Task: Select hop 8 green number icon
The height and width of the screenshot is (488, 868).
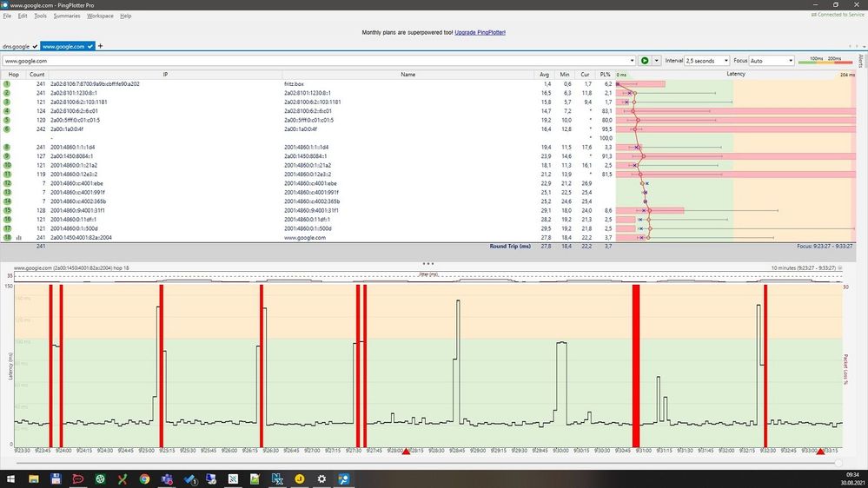Action: [x=7, y=147]
